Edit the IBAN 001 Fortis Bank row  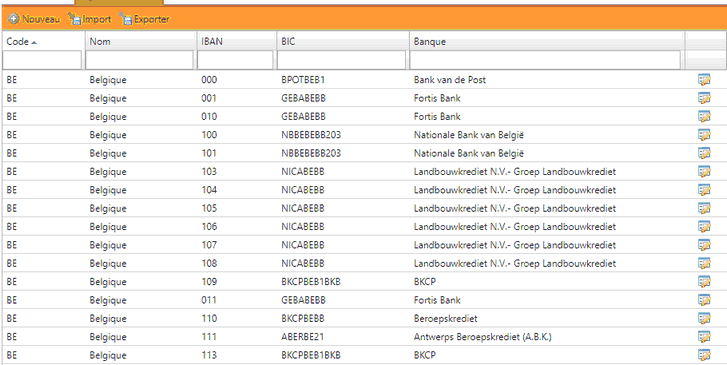click(704, 98)
